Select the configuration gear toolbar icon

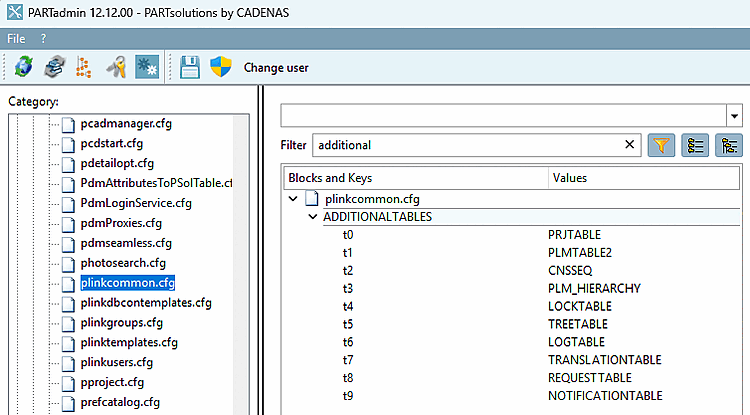(x=147, y=67)
